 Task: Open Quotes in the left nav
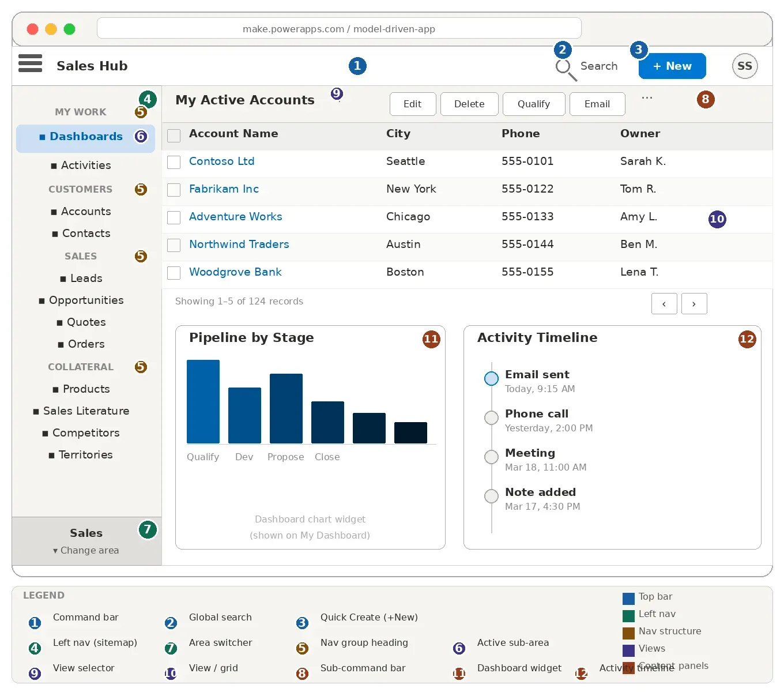pos(81,322)
